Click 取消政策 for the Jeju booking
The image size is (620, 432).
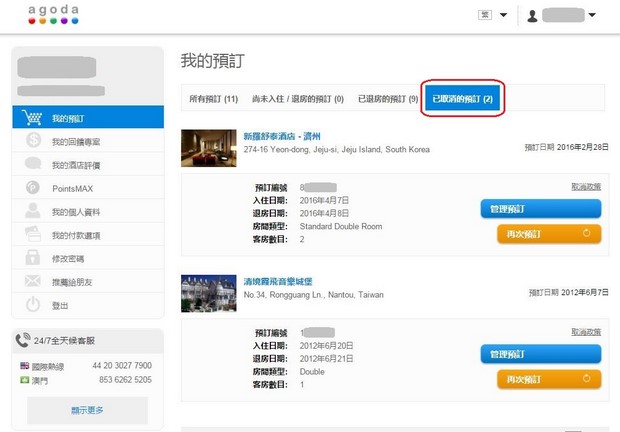pyautogui.click(x=586, y=187)
